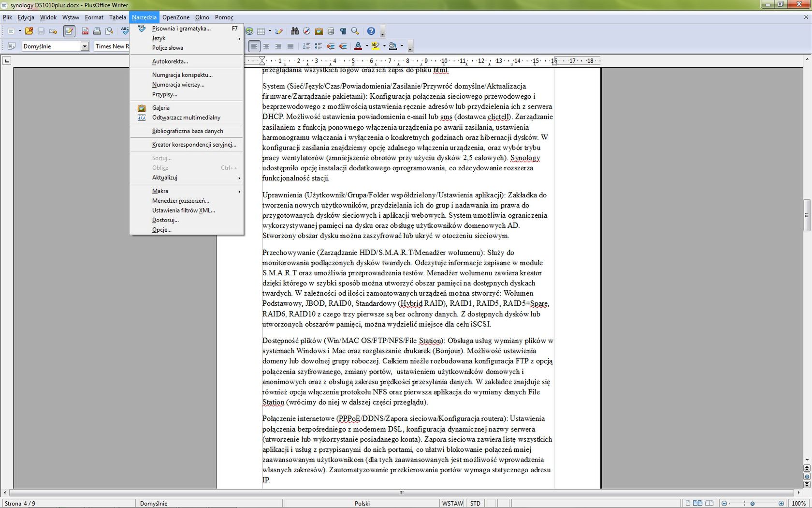Screen dimensions: 812x508
Task: Open Find & Replace binoculars icon
Action: pyautogui.click(x=295, y=31)
